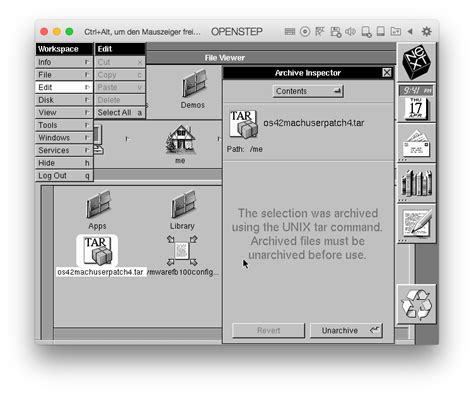Choose Hide from Workspace menu
Image resolution: width=474 pixels, height=395 pixels.
click(64, 163)
